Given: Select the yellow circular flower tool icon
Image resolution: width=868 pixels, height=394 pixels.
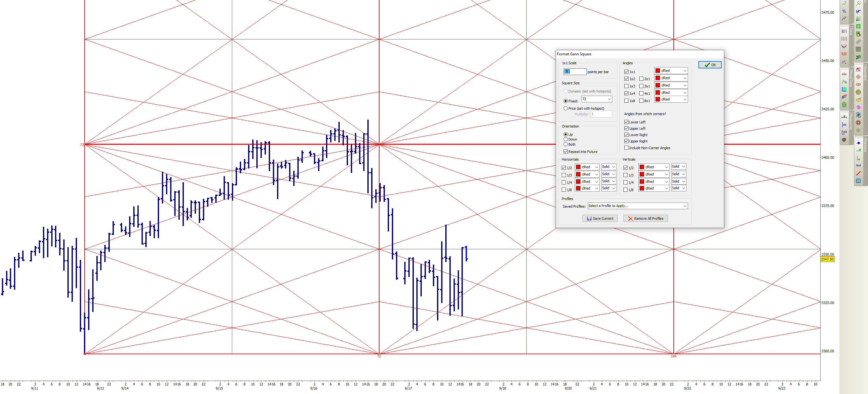Looking at the screenshot, I should (858, 92).
